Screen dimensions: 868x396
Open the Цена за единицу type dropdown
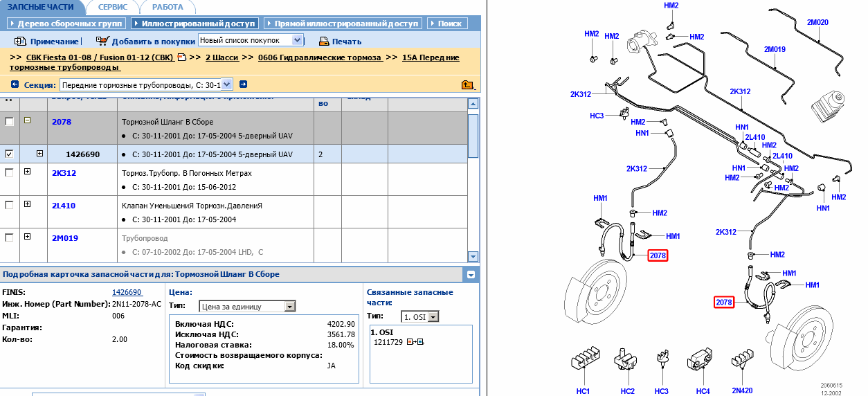247,306
